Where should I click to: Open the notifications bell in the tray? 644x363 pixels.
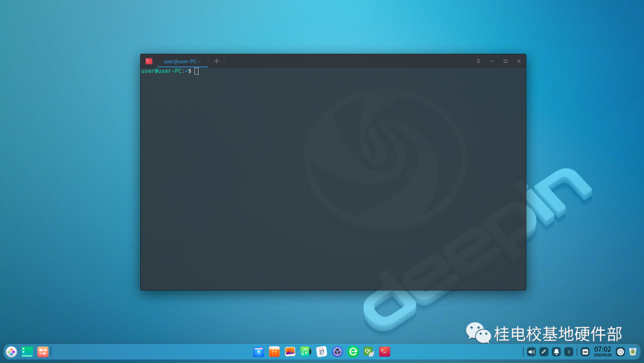556,352
